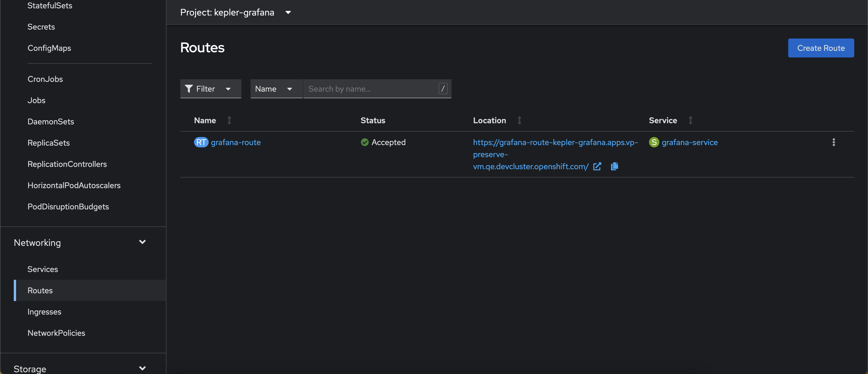Screen dimensions: 868x374
Task: Open Ingresses in the sidebar
Action: pyautogui.click(x=44, y=312)
